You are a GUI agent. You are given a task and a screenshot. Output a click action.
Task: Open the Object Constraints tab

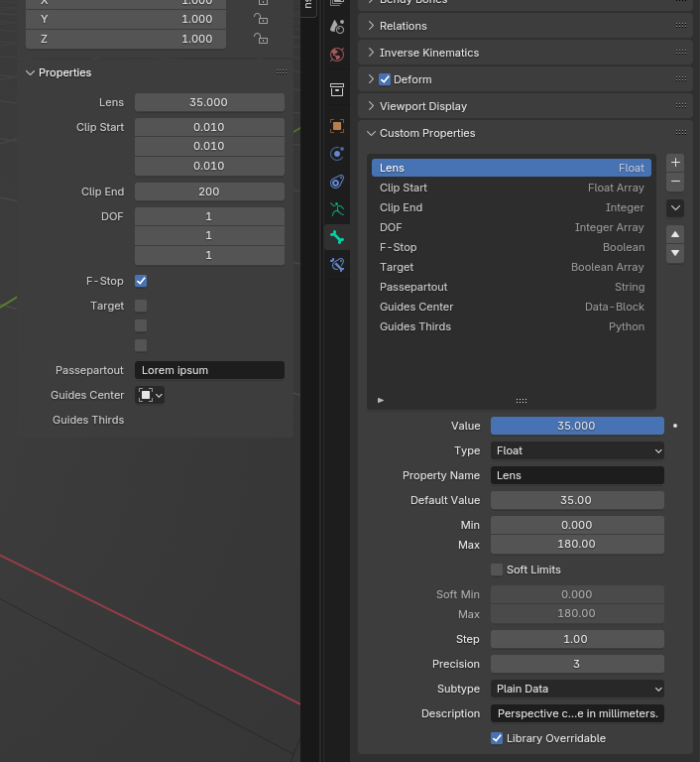[x=337, y=182]
